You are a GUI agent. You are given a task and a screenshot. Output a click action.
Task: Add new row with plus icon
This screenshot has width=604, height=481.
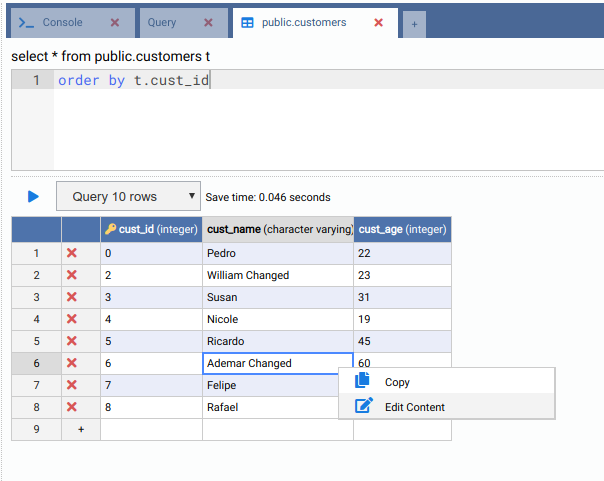click(81, 429)
